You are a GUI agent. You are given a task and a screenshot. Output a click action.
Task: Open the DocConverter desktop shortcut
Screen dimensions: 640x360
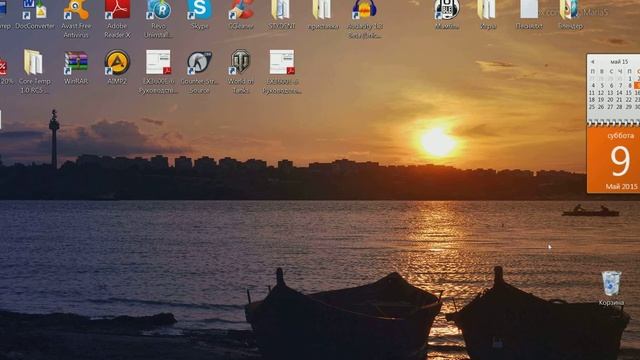(x=34, y=14)
